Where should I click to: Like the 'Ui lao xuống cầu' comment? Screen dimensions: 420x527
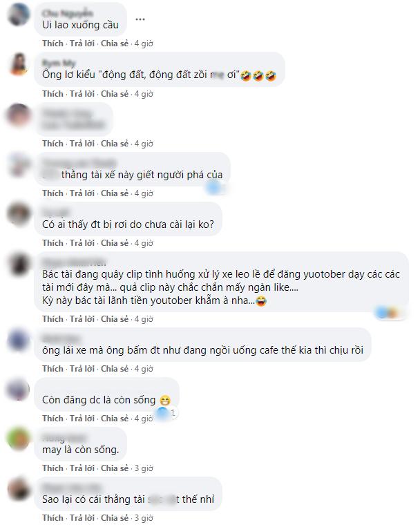(52, 44)
